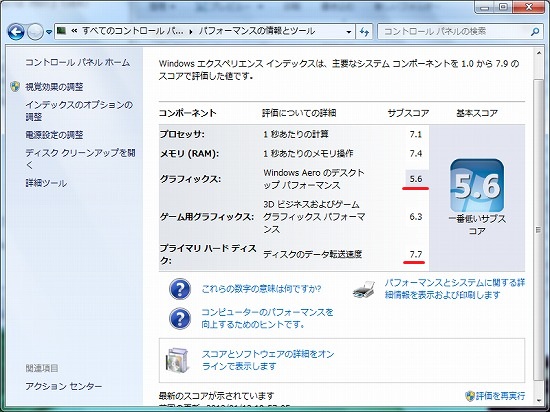Click the scroll down arrow
This screenshot has height=412, width=550.
[538, 400]
